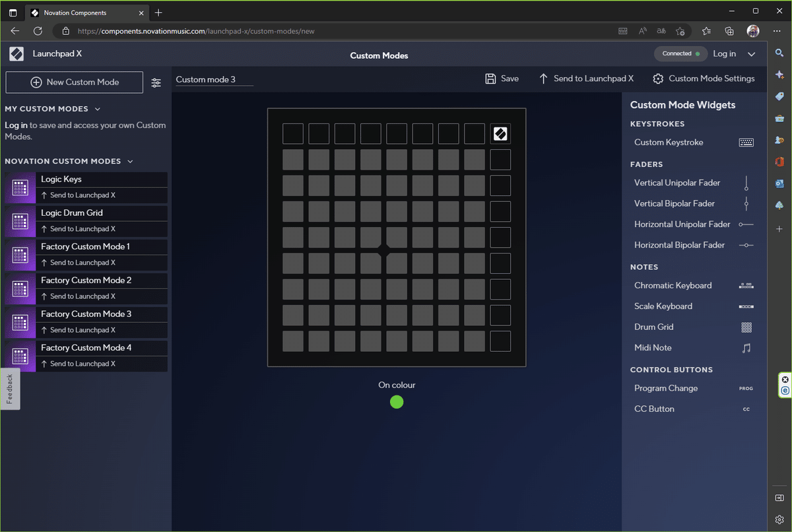The width and height of the screenshot is (792, 532).
Task: Click Log in link in sidebar
Action: pyautogui.click(x=16, y=125)
